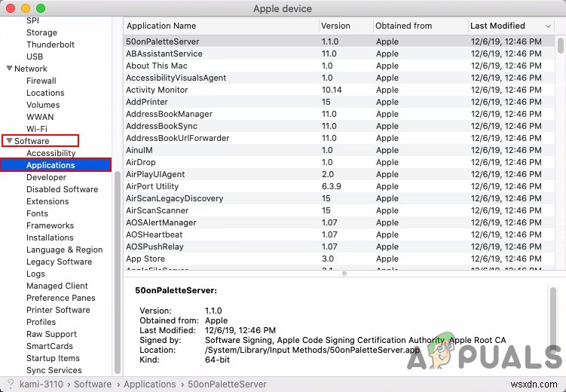Select the AirScanLegacyDiscovery row
The image size is (566, 392).
point(339,198)
